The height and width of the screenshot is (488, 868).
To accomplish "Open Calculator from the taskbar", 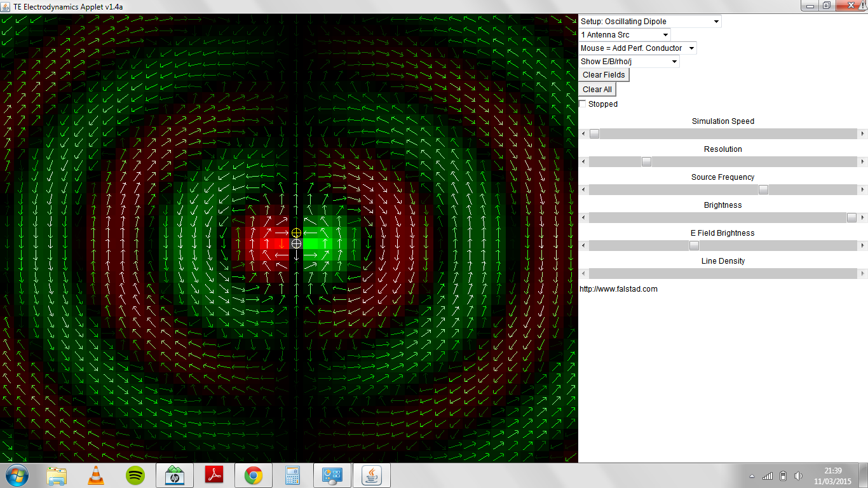I will [293, 475].
